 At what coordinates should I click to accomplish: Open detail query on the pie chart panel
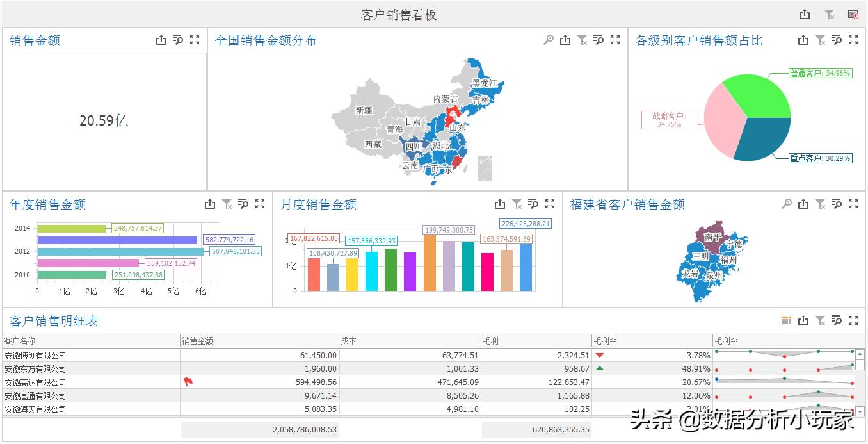[x=837, y=40]
